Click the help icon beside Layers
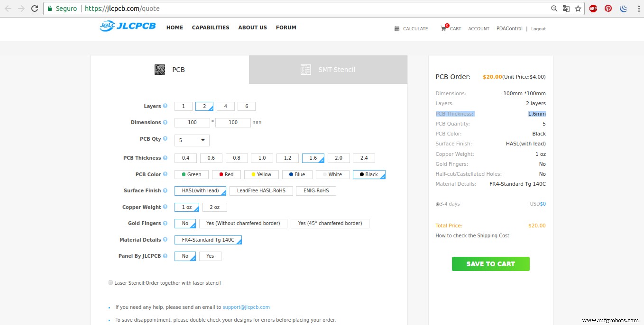The width and height of the screenshot is (644, 325). (x=165, y=106)
